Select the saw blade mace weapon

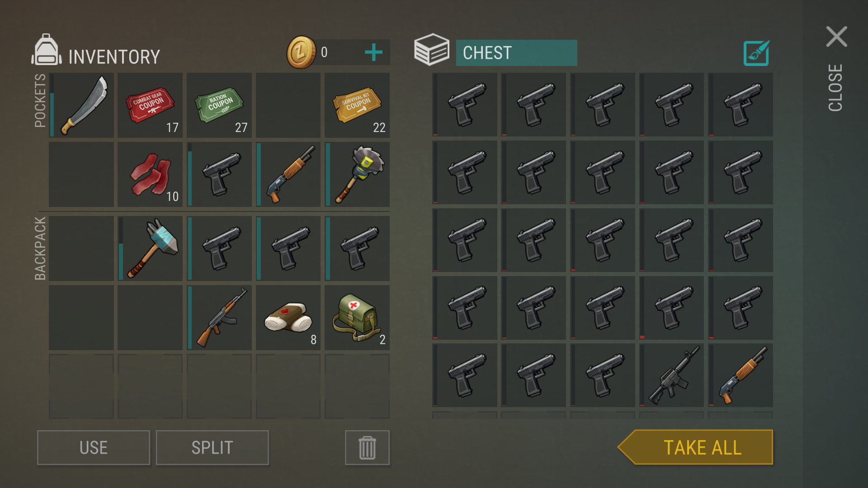[357, 174]
